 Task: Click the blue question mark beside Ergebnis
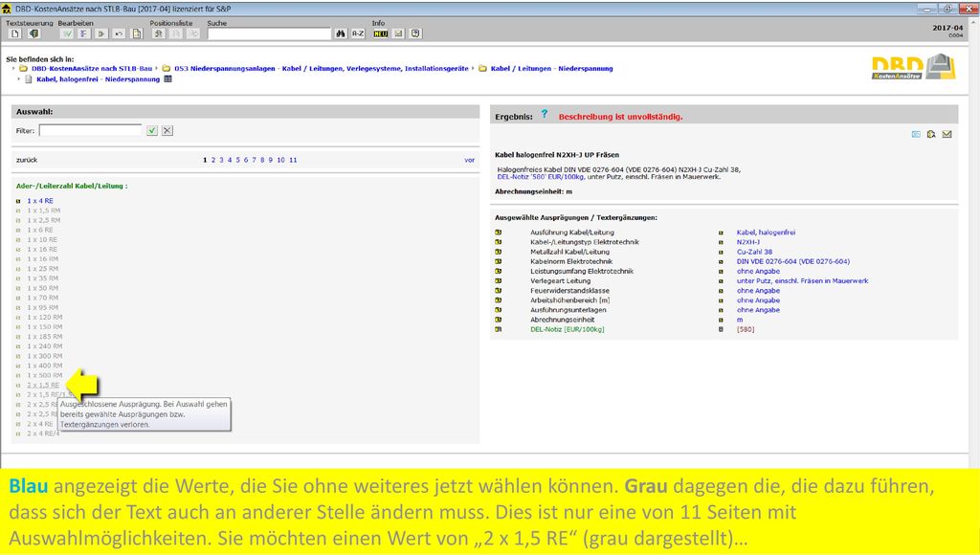[545, 115]
